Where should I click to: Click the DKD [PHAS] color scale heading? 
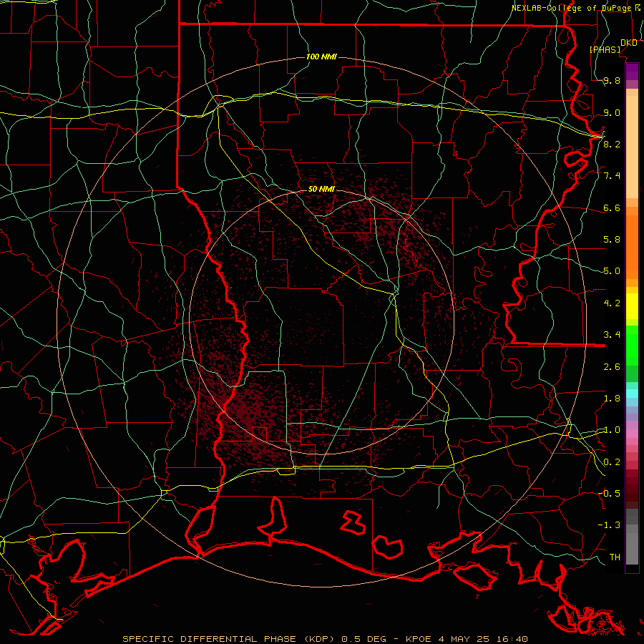pos(613,46)
